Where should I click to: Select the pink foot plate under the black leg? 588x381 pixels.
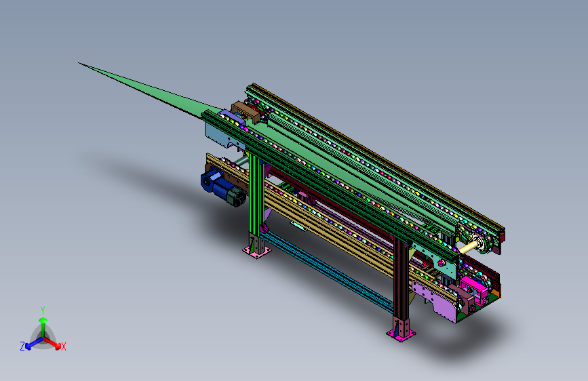(401, 333)
